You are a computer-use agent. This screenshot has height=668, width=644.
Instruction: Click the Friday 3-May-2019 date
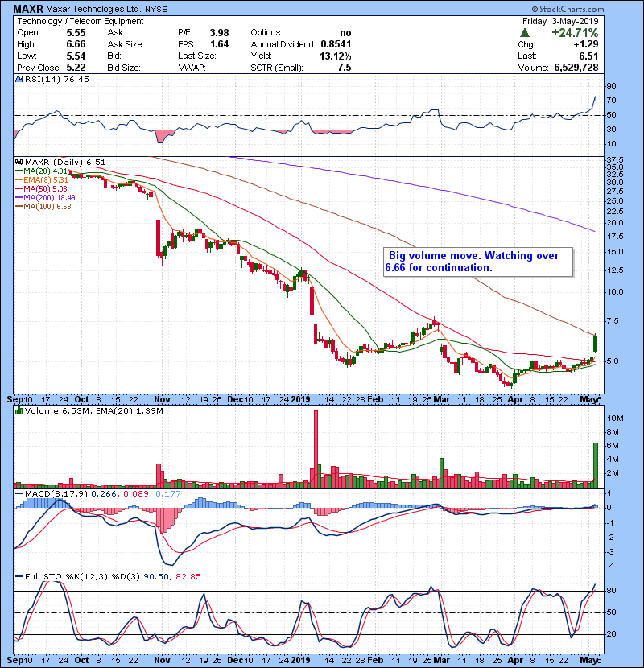tap(560, 21)
